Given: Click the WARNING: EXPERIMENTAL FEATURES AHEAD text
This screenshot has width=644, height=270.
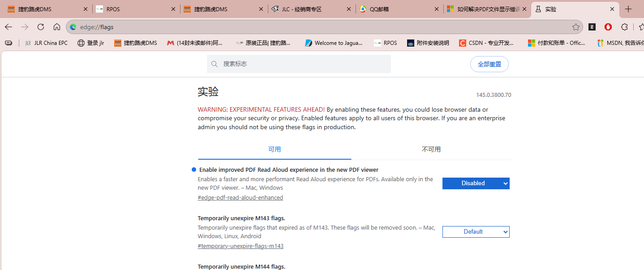Looking at the screenshot, I should point(262,109).
